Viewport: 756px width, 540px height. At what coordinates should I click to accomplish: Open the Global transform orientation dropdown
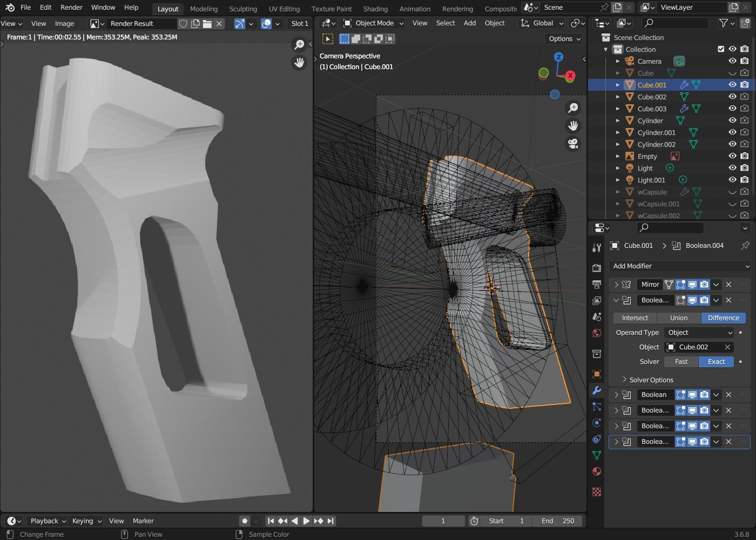click(542, 23)
